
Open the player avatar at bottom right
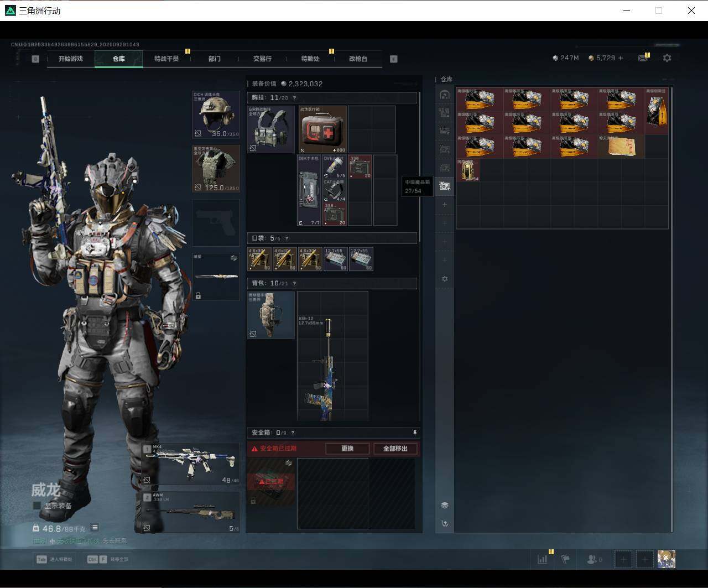667,559
